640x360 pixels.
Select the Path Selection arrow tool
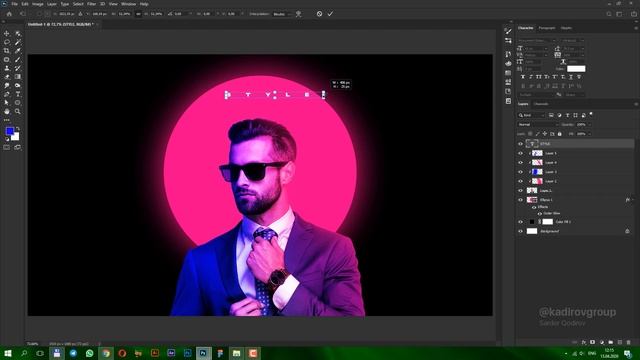point(7,102)
